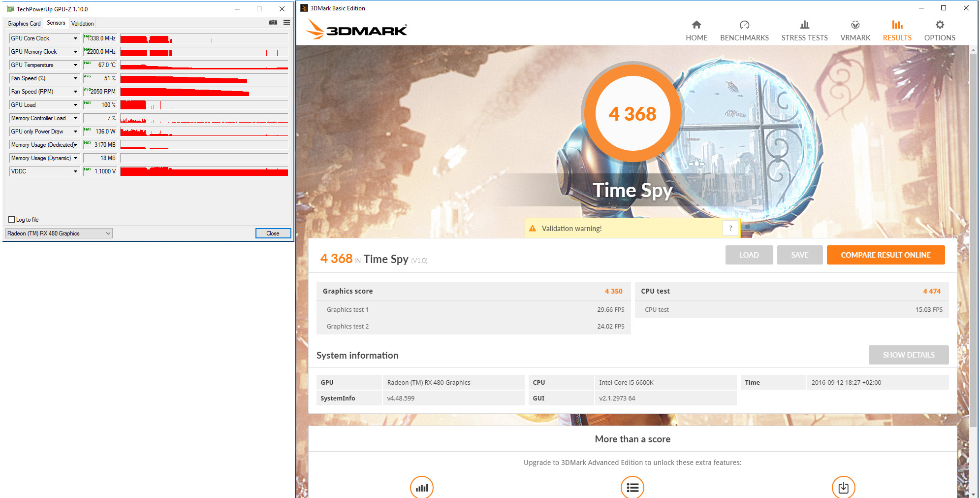Click the CPU test score 4 474
The height and width of the screenshot is (498, 980).
[932, 291]
